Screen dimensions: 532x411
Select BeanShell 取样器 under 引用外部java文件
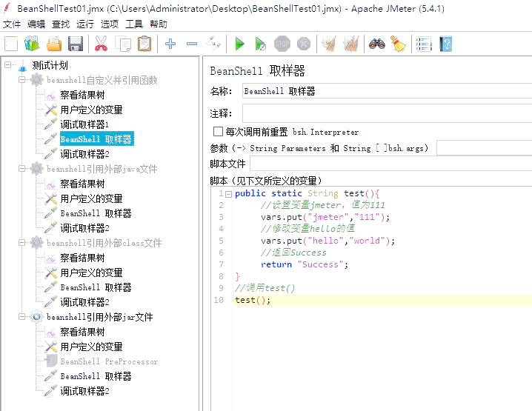[x=96, y=213]
